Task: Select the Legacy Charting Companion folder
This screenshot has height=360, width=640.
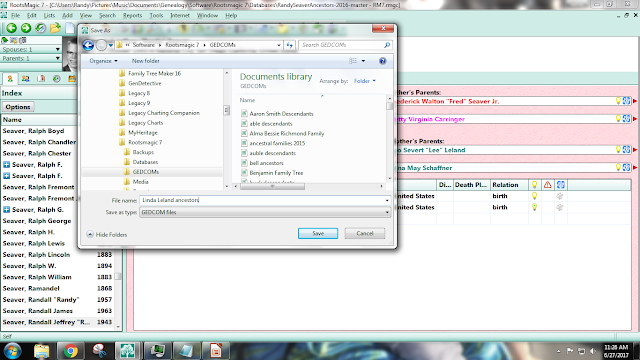Action: point(164,113)
